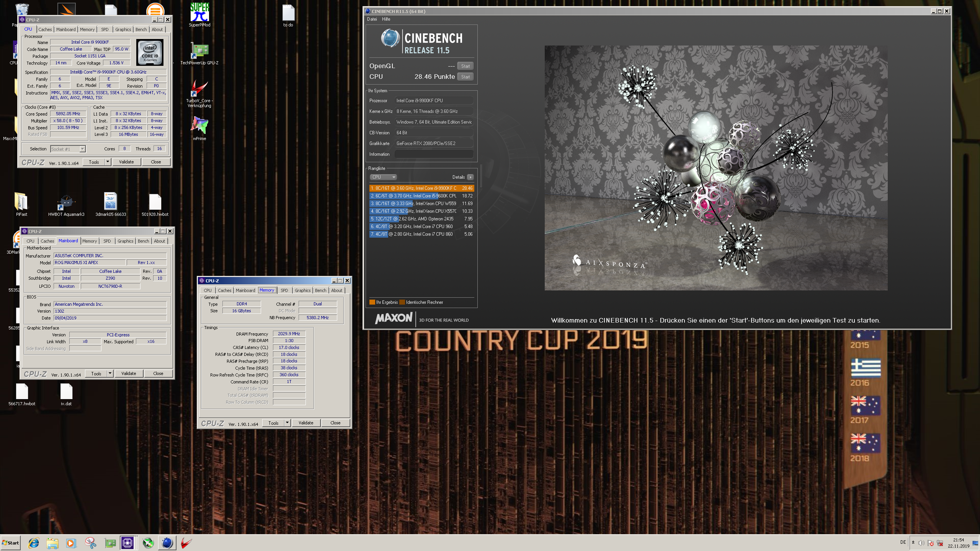Click the Intel Core i9 logo in CPU-Z
980x551 pixels.
coord(150,53)
